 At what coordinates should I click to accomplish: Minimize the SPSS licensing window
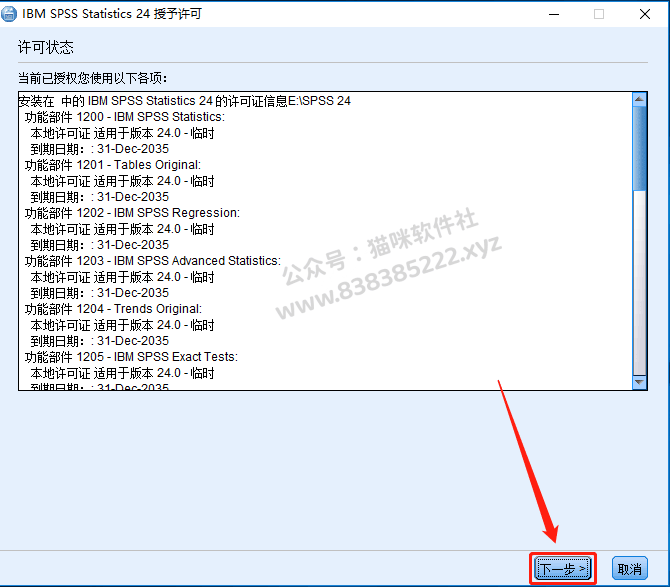(x=554, y=14)
